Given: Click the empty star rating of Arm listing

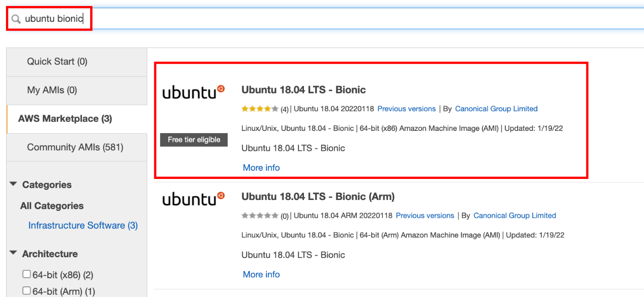Looking at the screenshot, I should coord(260,216).
